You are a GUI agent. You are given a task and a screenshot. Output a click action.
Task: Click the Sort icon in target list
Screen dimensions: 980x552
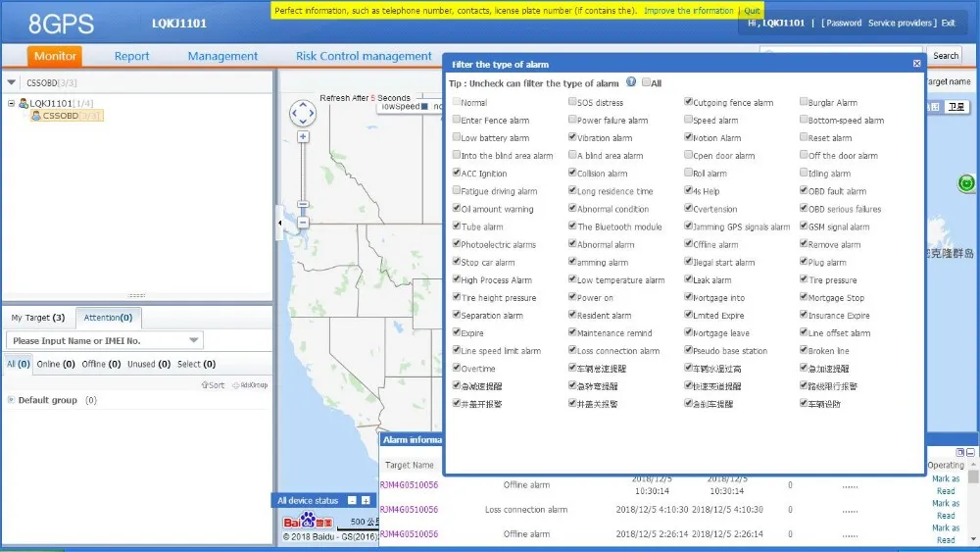click(213, 385)
